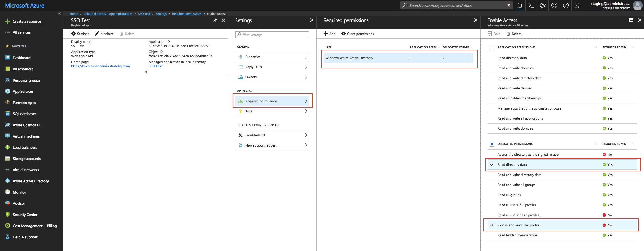Uncheck Read directory data delegated permission
Image resolution: width=644 pixels, height=251 pixels.
pyautogui.click(x=492, y=165)
